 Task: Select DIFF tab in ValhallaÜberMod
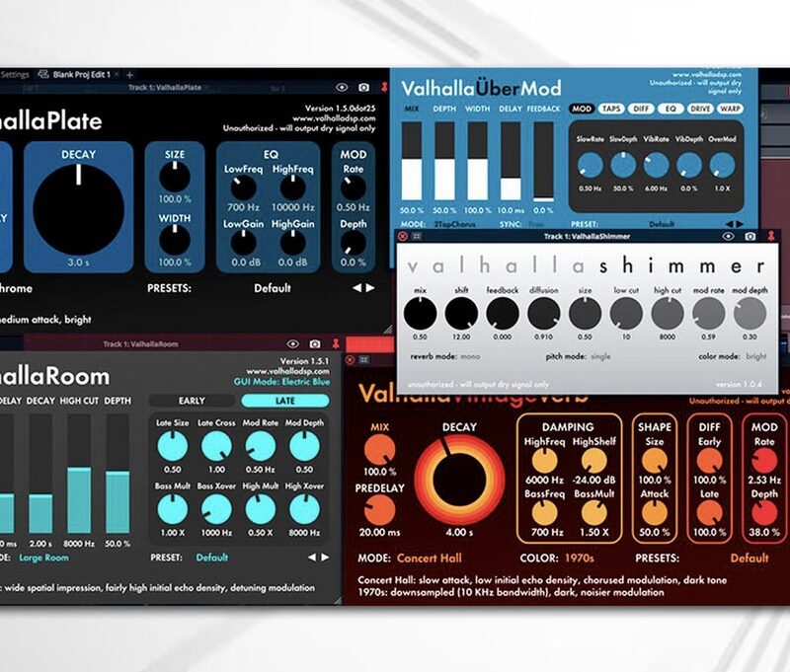(641, 109)
